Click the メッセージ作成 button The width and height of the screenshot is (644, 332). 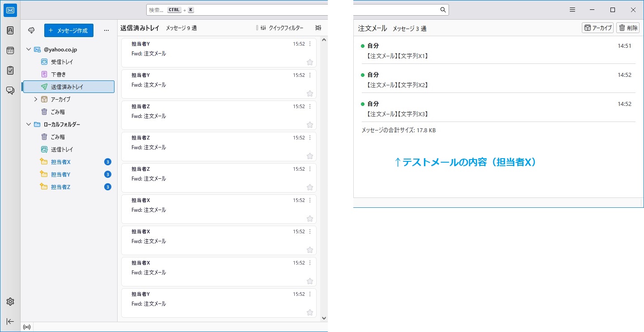(69, 30)
